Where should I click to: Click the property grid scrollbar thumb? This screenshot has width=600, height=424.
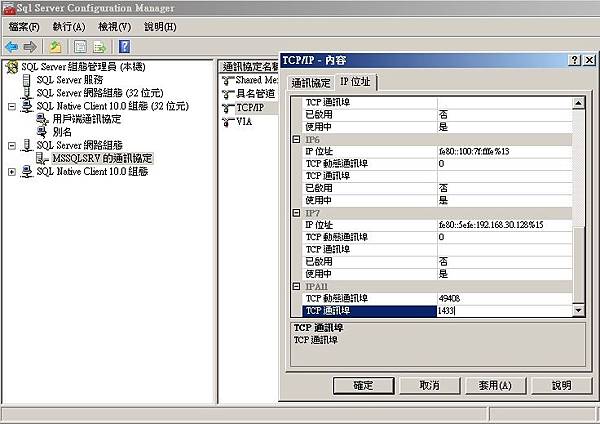pos(578,265)
